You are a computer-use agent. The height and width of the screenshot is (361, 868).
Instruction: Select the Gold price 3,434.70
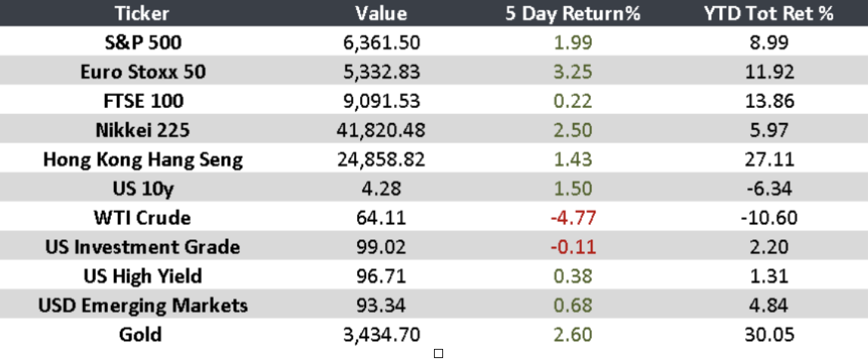tap(380, 335)
